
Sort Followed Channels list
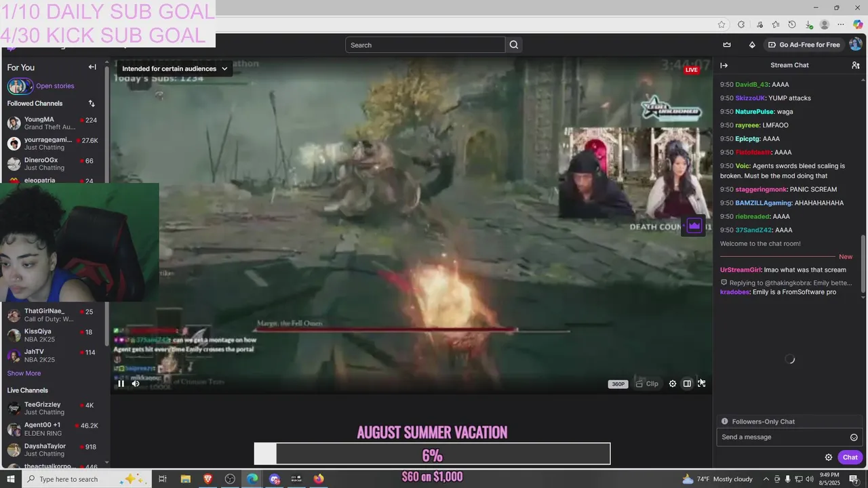pos(92,104)
